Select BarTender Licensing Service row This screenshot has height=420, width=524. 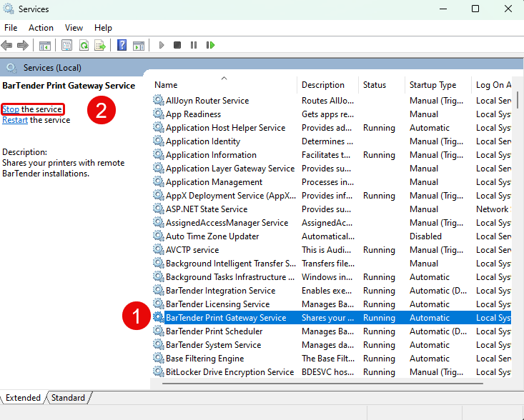tap(331, 304)
